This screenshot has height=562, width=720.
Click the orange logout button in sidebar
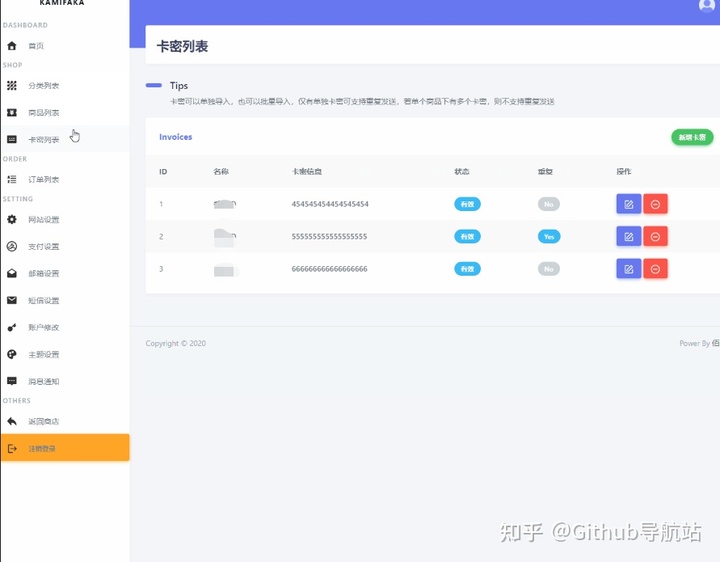tap(65, 448)
